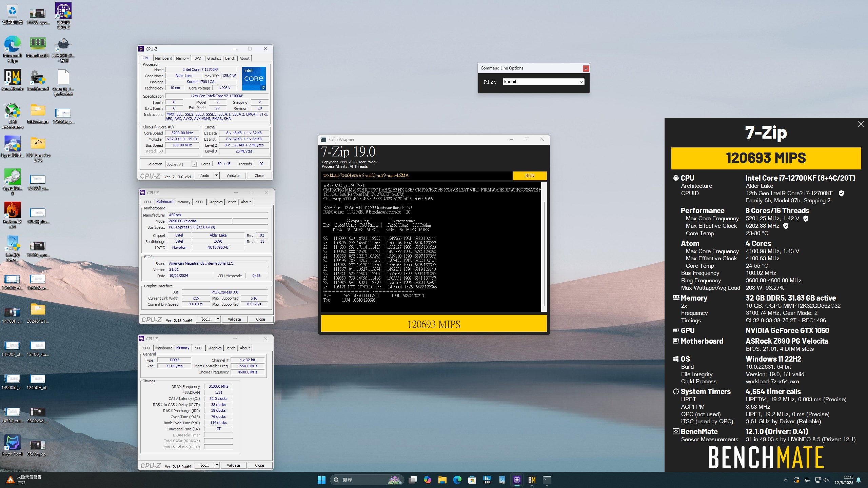Click the muted volume tray icon
The height and width of the screenshot is (488, 868).
pyautogui.click(x=826, y=480)
